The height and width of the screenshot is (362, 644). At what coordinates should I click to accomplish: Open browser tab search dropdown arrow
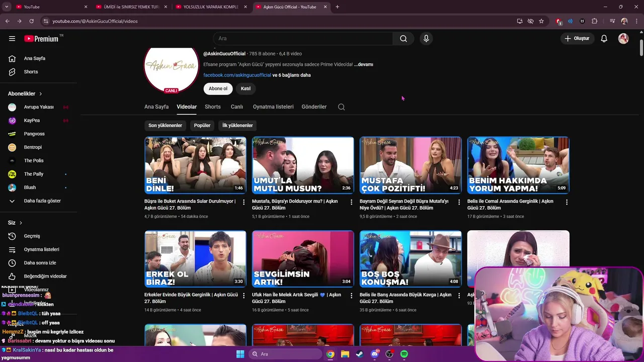(7, 7)
